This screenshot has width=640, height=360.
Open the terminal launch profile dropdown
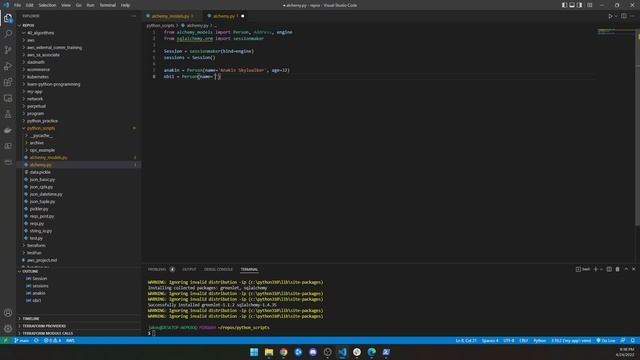[x=601, y=269]
